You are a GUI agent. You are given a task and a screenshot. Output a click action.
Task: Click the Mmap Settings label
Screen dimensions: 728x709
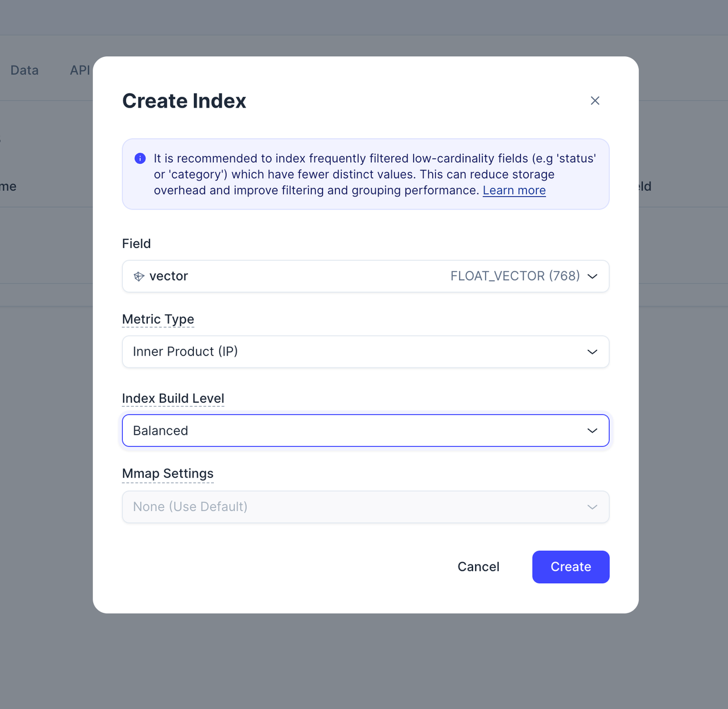168,473
